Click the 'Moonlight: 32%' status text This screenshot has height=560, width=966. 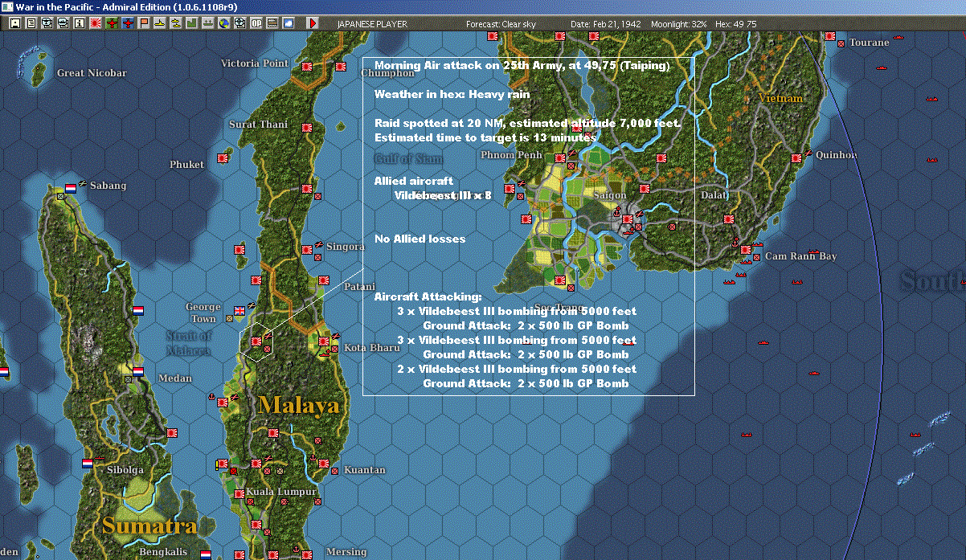(679, 24)
